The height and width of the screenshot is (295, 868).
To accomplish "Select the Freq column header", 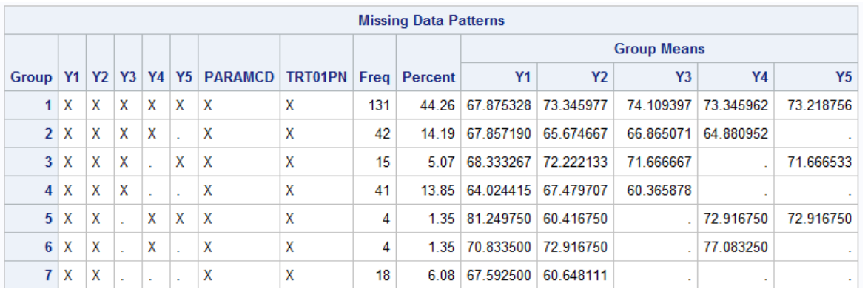I will click(x=374, y=78).
